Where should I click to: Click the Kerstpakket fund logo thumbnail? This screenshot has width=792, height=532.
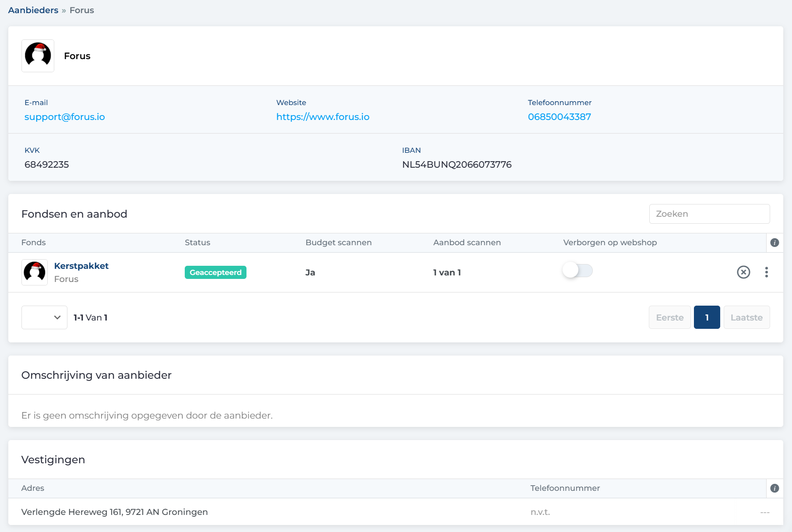35,272
